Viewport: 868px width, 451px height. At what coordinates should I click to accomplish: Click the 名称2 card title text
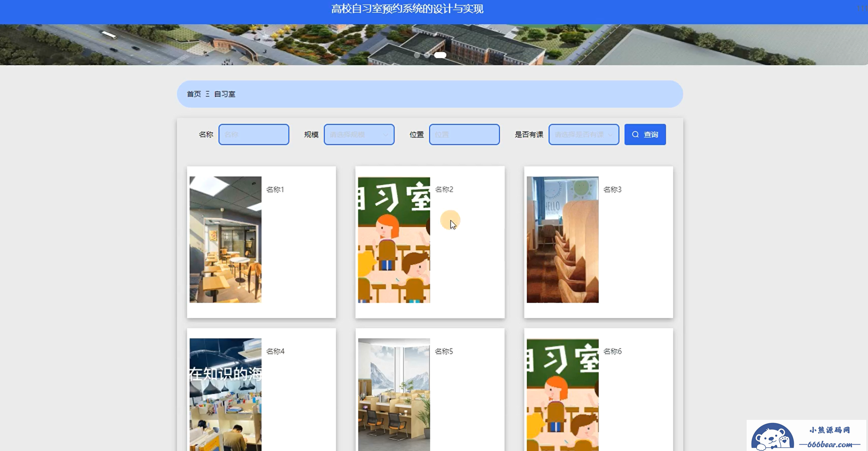(x=444, y=190)
